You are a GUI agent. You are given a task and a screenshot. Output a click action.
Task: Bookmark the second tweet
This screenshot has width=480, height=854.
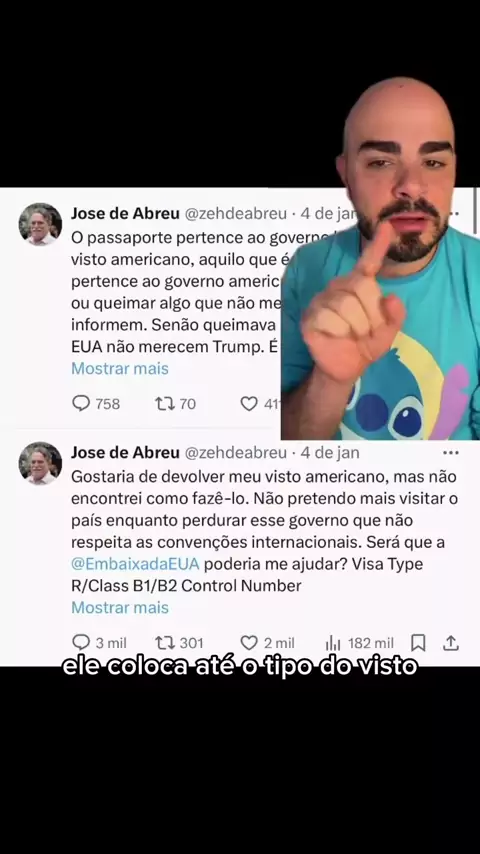418,643
